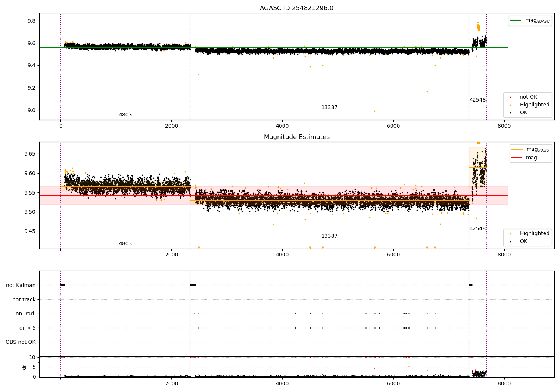The width and height of the screenshot is (560, 392).
Task: Click the "6000" x-tick under the top plot
Action: (393, 126)
